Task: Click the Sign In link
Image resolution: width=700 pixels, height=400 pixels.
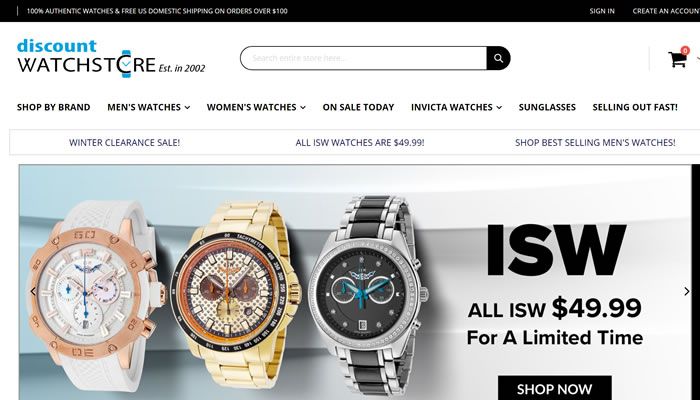Action: [x=602, y=11]
